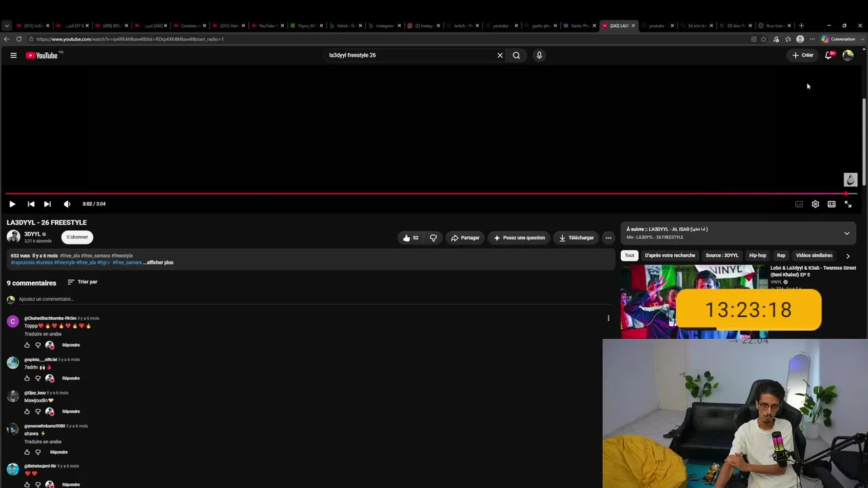Show more filter chips with the arrow
Screen dimensions: 868x488
848,256
